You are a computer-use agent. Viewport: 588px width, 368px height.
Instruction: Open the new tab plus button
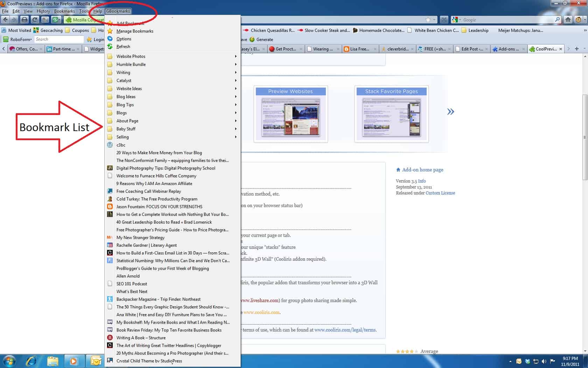577,49
